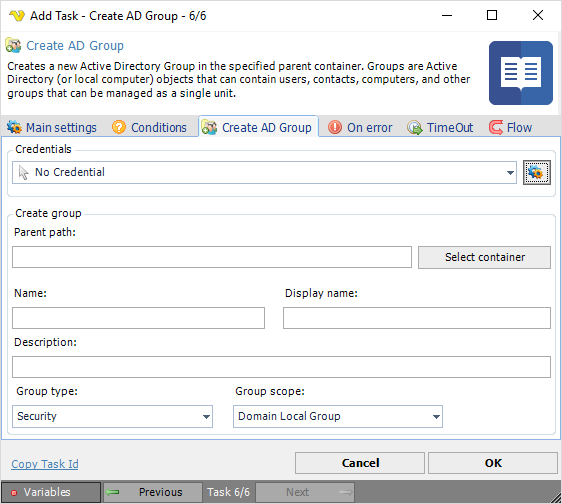Image resolution: width=562 pixels, height=504 pixels.
Task: Click the Group scope label
Action: click(270, 391)
